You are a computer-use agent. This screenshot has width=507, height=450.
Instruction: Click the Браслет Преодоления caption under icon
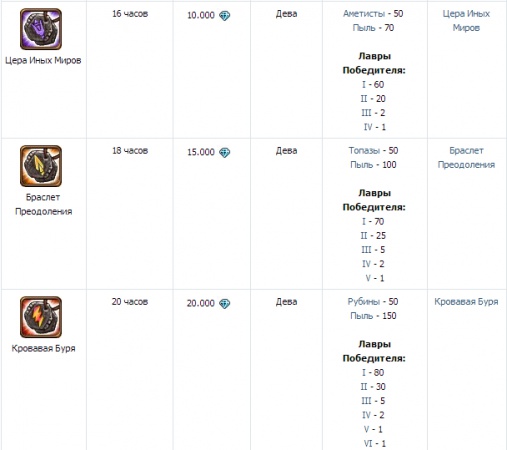43,204
